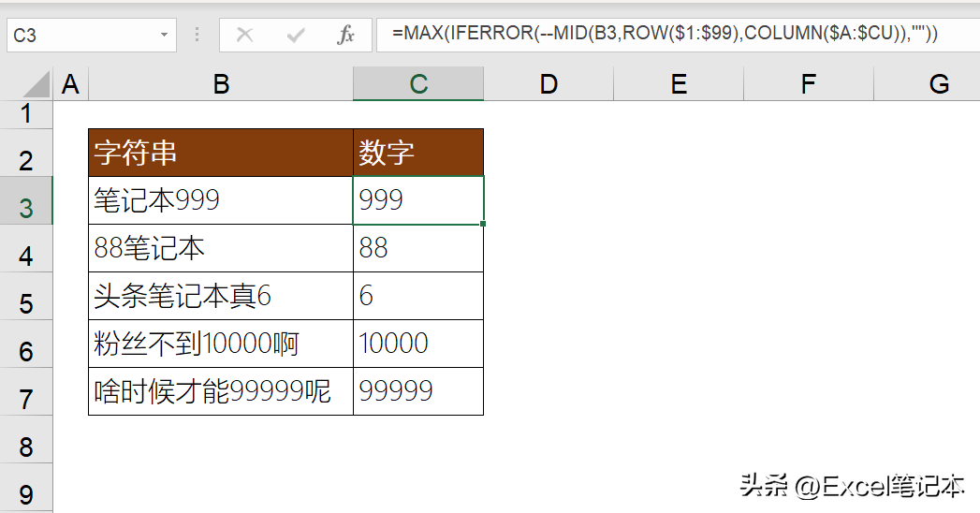
Task: Click the header cell 数字
Action: pos(418,153)
